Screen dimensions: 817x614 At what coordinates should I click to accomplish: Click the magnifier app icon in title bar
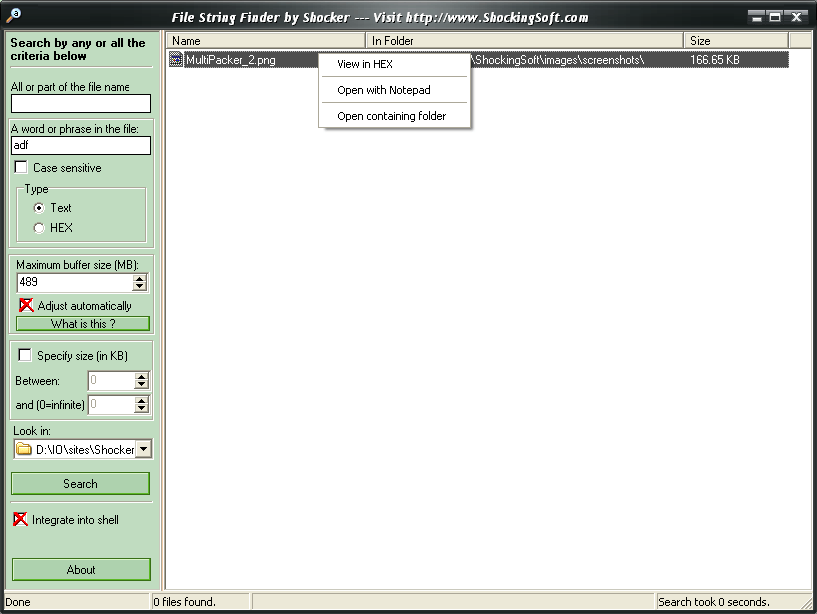(14, 15)
